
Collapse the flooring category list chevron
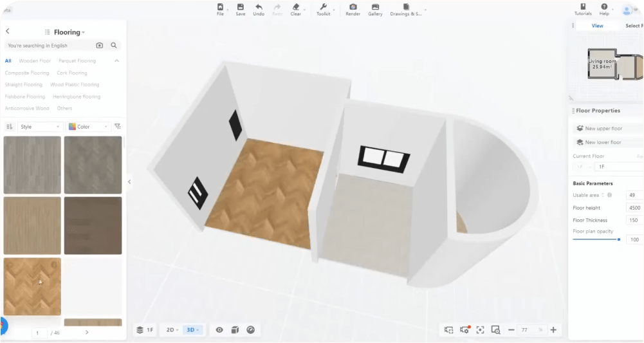(x=116, y=61)
